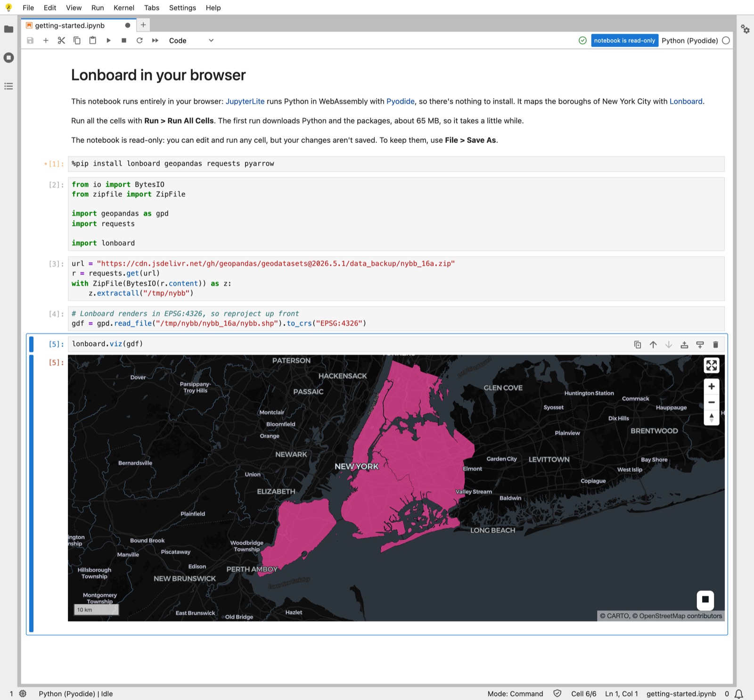Open the Run menu
Screen dimensions: 754x700
pyautogui.click(x=98, y=8)
